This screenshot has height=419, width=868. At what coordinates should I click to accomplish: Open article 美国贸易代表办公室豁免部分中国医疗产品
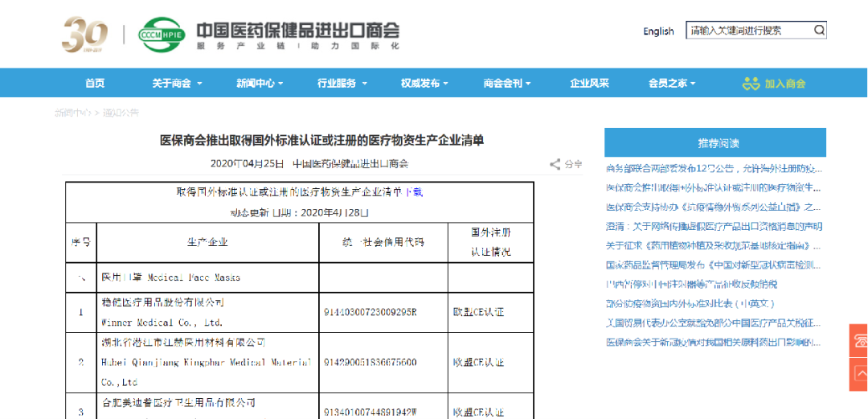click(x=714, y=323)
